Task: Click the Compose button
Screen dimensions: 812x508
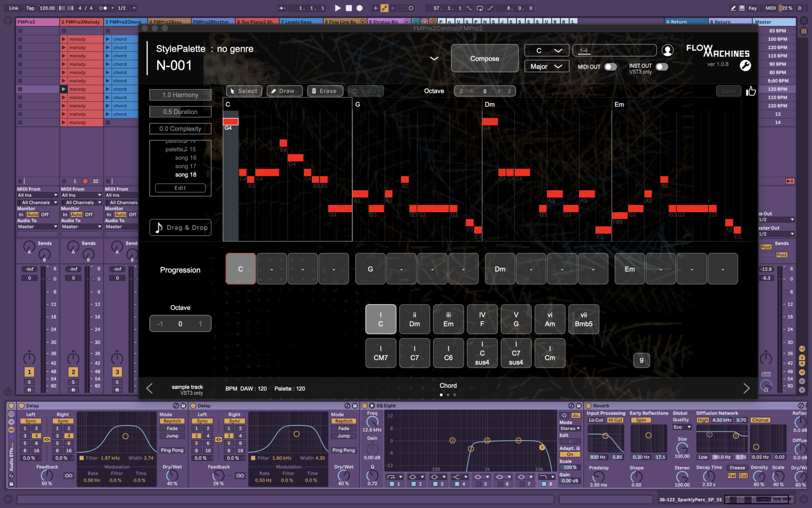Action: pos(485,58)
